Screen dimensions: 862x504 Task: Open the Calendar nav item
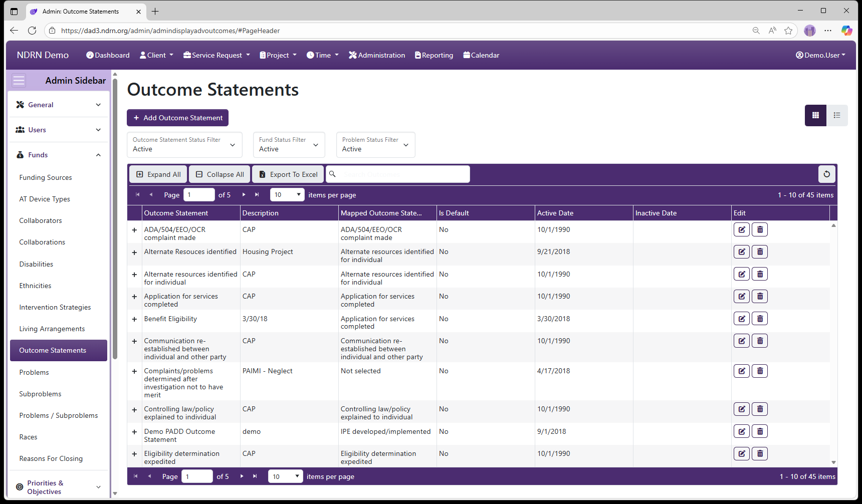(x=481, y=55)
